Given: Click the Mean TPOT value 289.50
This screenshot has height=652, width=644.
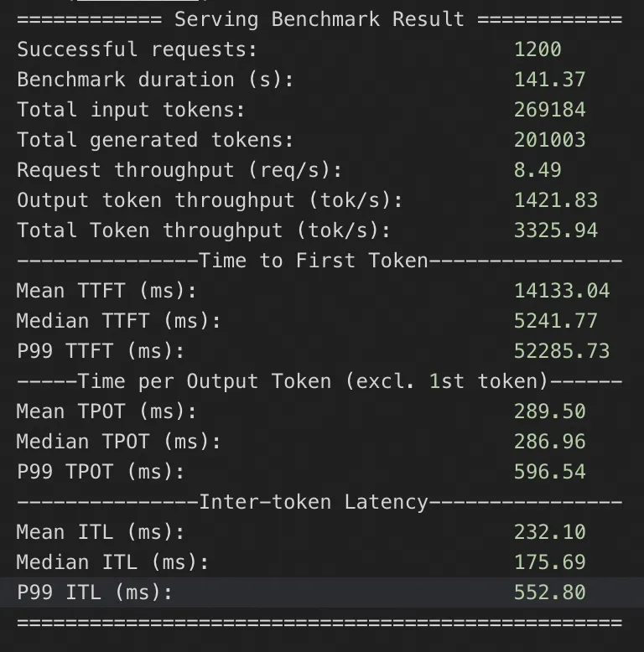Looking at the screenshot, I should (x=549, y=411).
